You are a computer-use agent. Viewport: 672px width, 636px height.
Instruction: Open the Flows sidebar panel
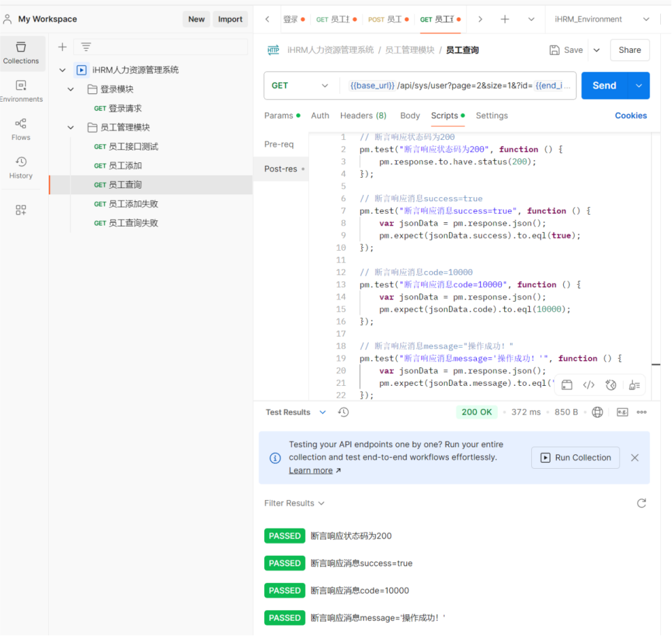coord(21,130)
